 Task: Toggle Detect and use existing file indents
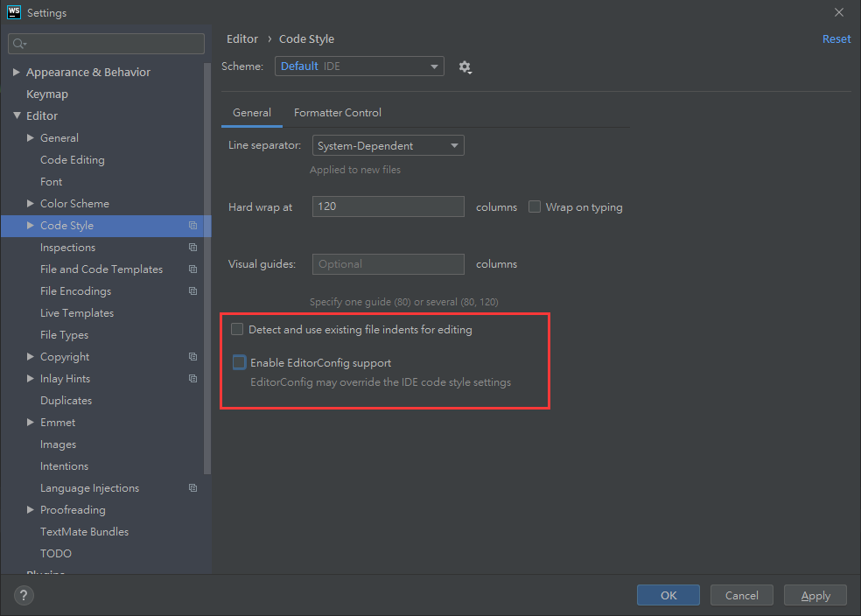coord(237,330)
